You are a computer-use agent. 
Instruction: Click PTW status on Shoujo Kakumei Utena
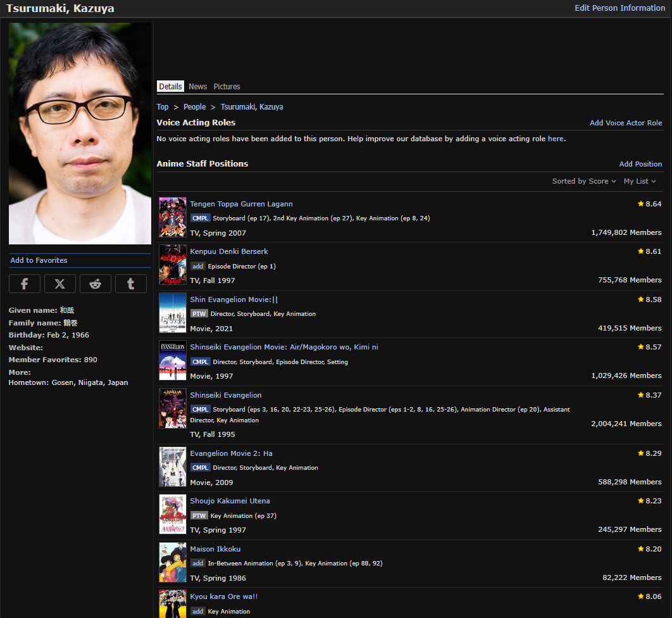pos(199,516)
